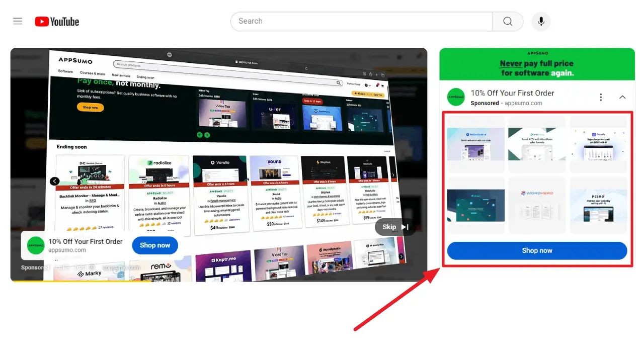Click Shop now on the video overlay
Image resolution: width=644 pixels, height=362 pixels.
point(155,245)
